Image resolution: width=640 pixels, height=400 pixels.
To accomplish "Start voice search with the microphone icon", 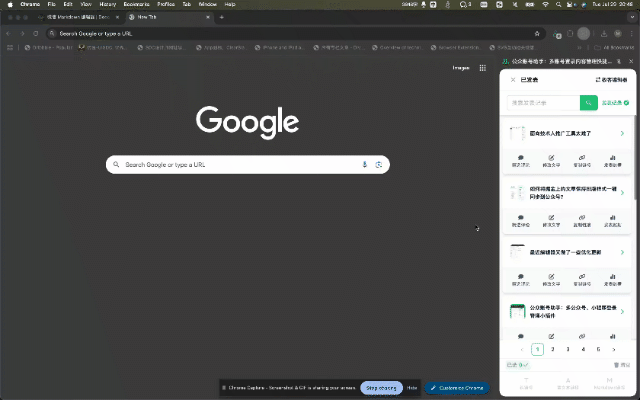I will pyautogui.click(x=364, y=164).
